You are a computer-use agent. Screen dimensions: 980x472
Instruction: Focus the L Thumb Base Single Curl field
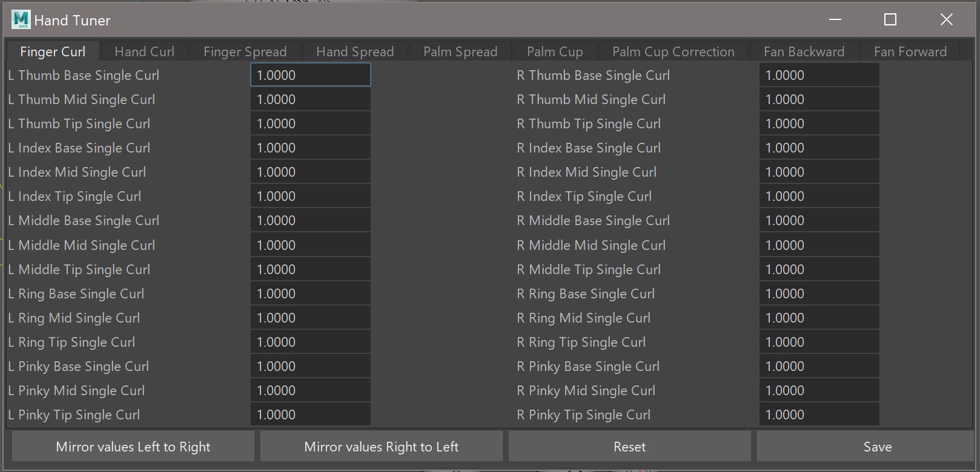pos(311,75)
